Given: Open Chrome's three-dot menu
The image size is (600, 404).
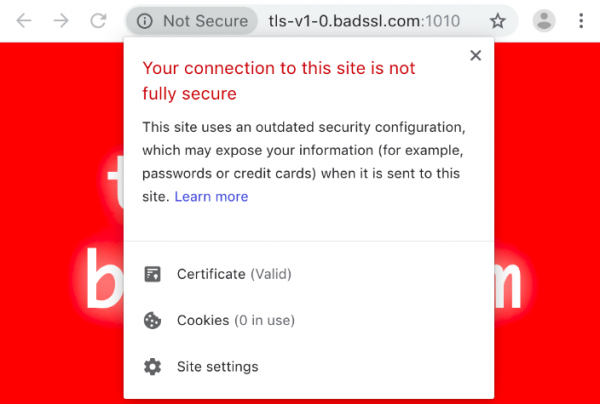Looking at the screenshot, I should [x=582, y=21].
